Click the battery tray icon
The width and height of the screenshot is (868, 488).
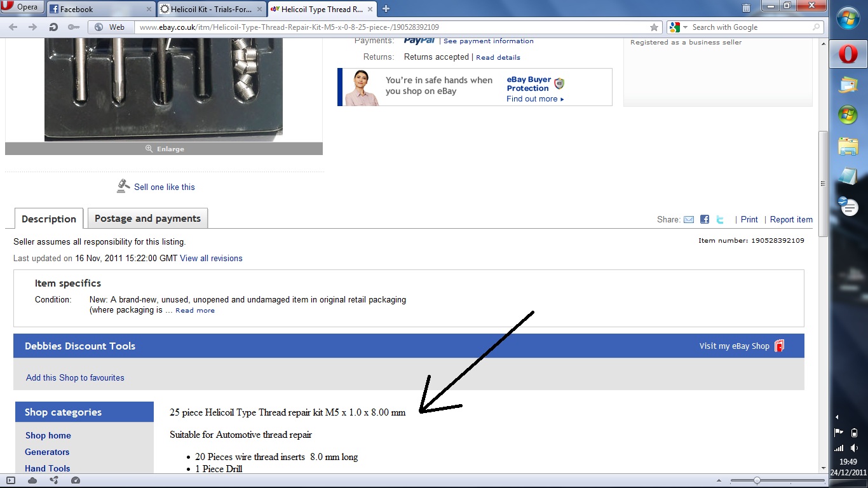tap(854, 433)
